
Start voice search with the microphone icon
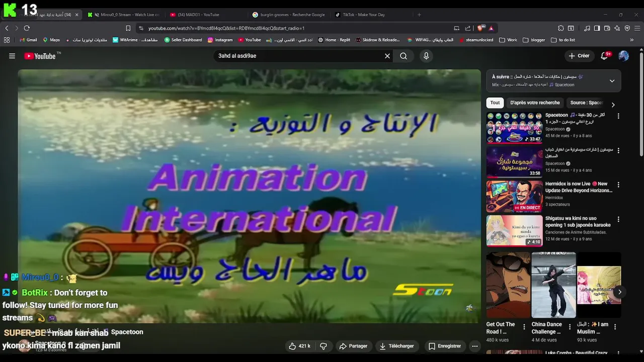click(x=426, y=56)
